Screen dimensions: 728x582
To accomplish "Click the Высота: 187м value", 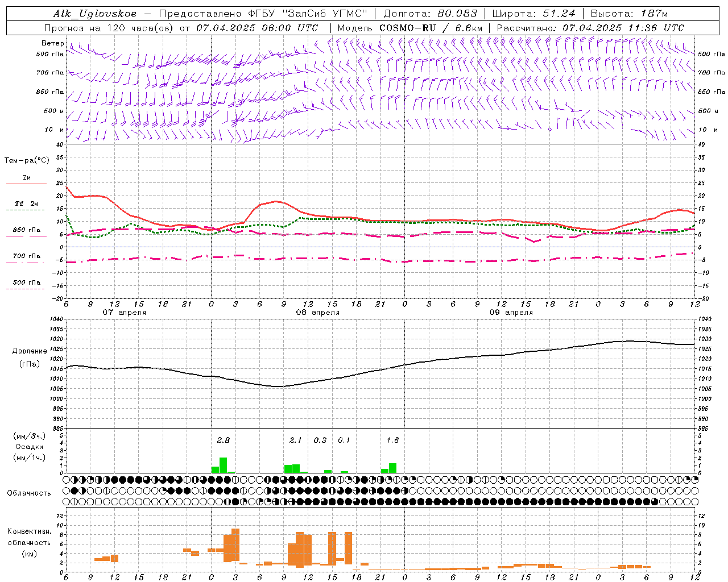I will (630, 14).
